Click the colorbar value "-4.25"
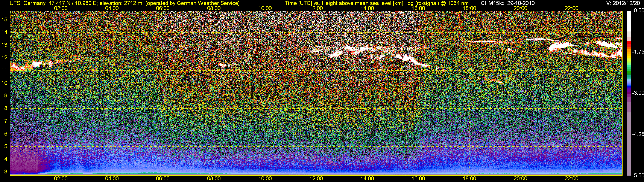 pyautogui.click(x=638, y=134)
